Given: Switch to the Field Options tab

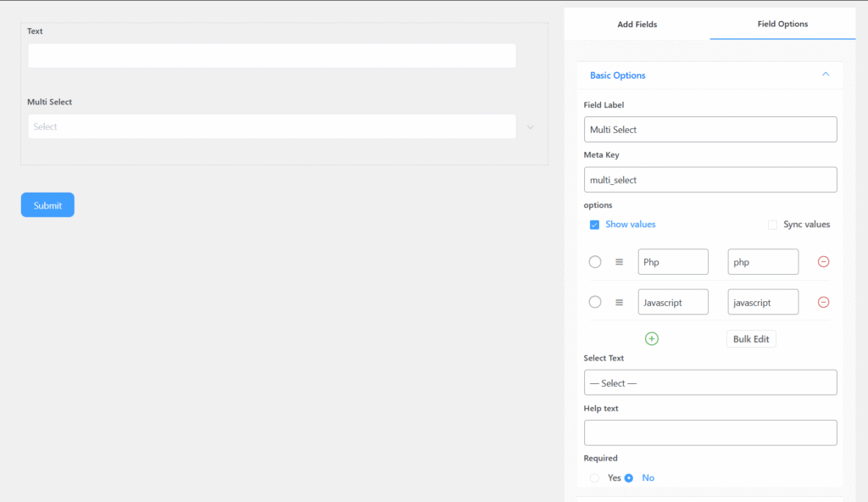Looking at the screenshot, I should 782,24.
